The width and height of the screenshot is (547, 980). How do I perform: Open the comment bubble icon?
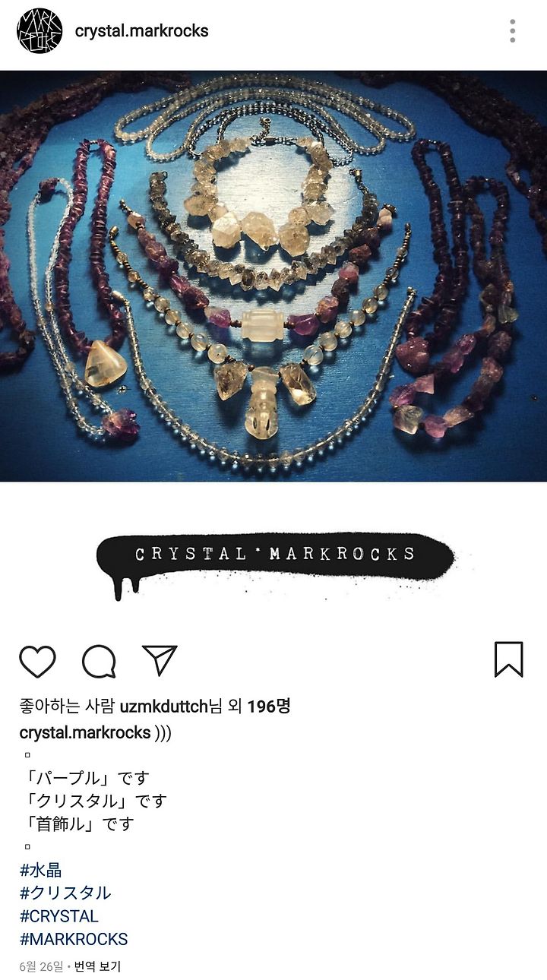[x=99, y=661]
